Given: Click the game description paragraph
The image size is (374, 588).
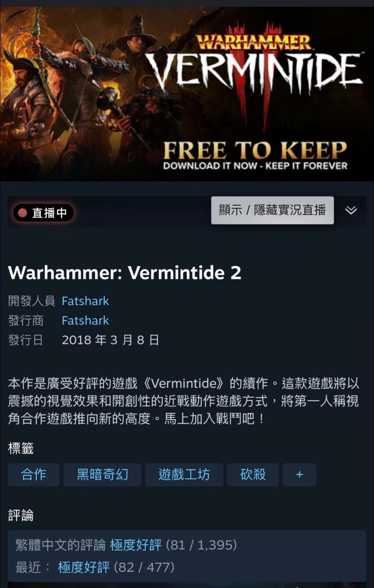Looking at the screenshot, I should click(184, 401).
